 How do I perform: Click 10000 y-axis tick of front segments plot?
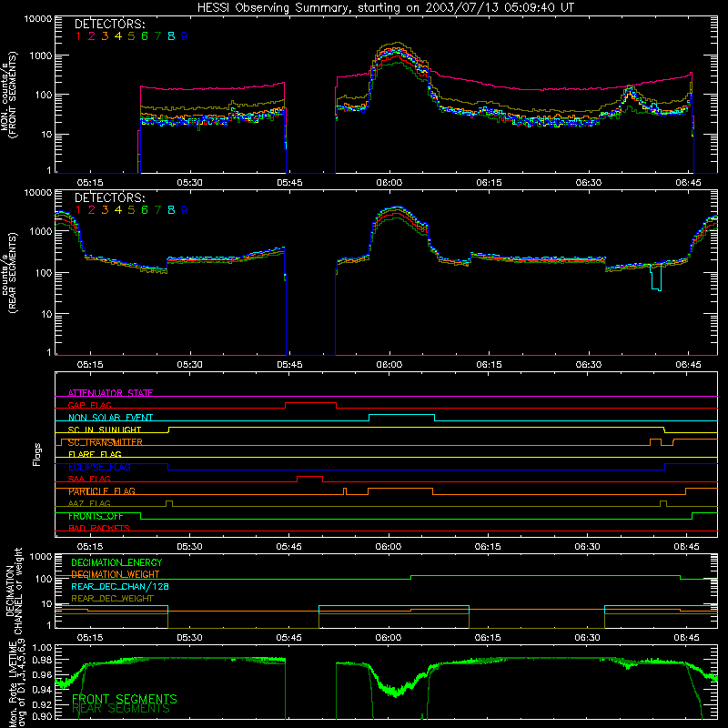(38, 19)
